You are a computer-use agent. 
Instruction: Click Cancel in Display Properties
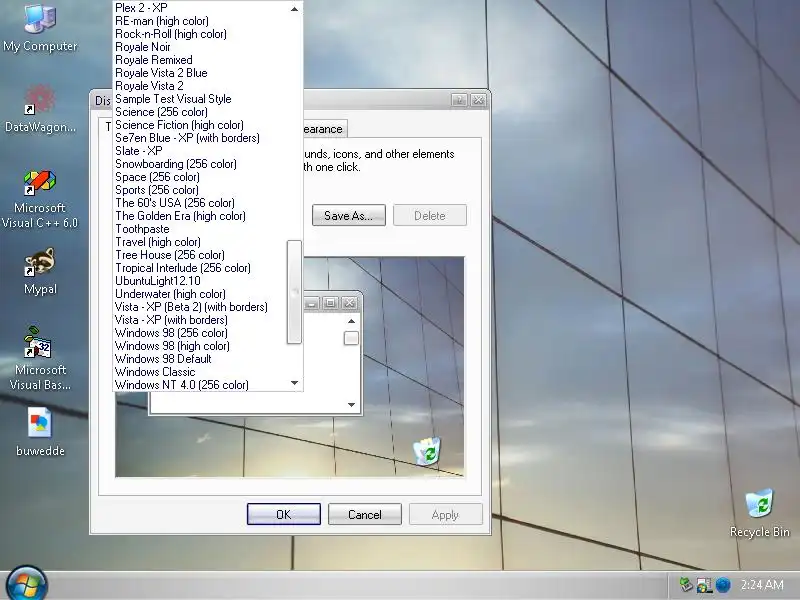[365, 514]
